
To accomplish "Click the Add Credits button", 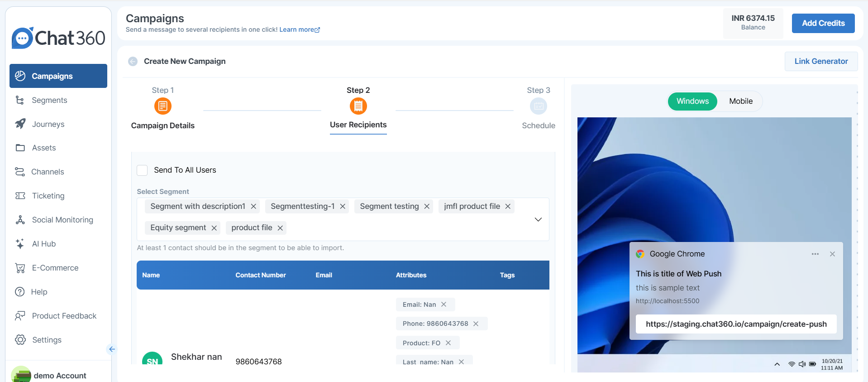I will tap(823, 23).
